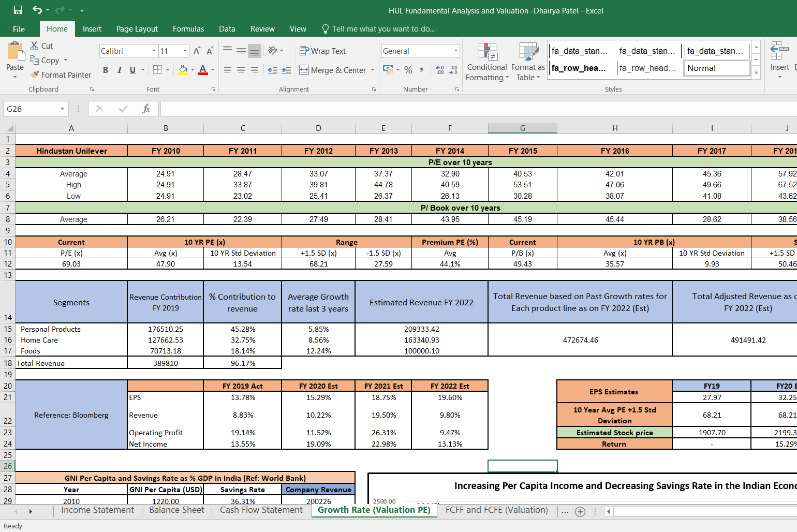Decrease font size with smaller A icon

point(210,51)
